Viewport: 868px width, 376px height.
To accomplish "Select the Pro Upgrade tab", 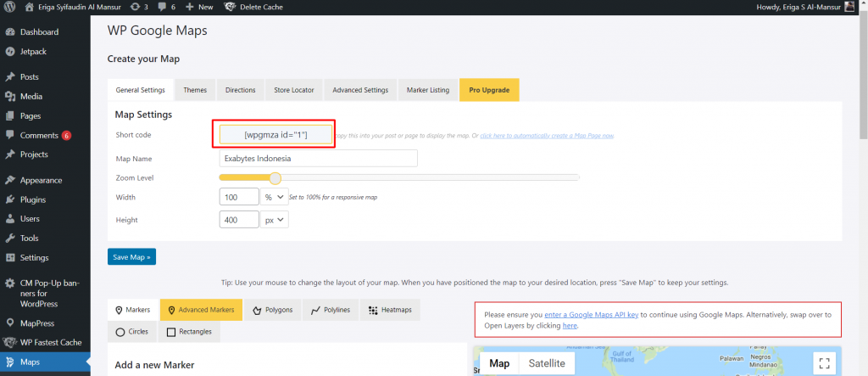I will [489, 90].
